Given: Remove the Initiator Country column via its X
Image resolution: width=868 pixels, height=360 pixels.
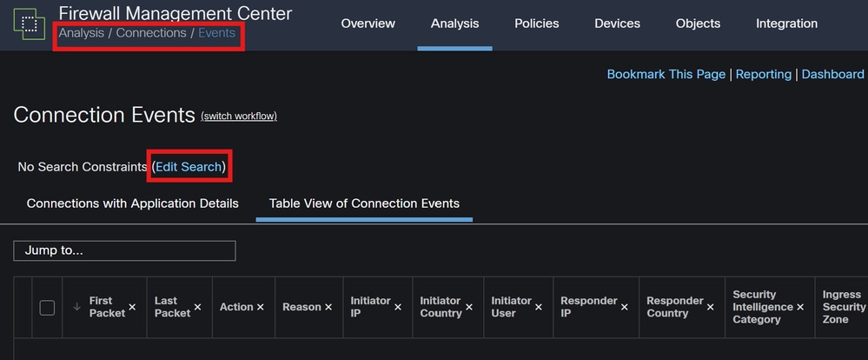Looking at the screenshot, I should pyautogui.click(x=469, y=307).
